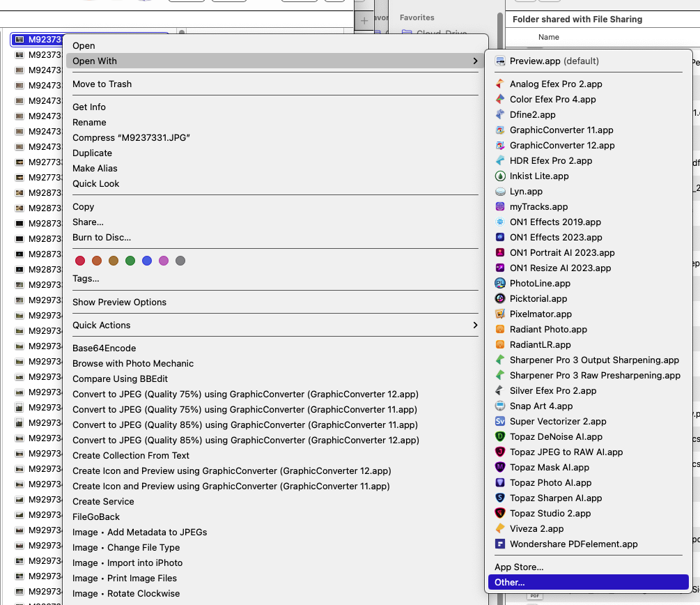Choose Move to Trash

point(102,84)
